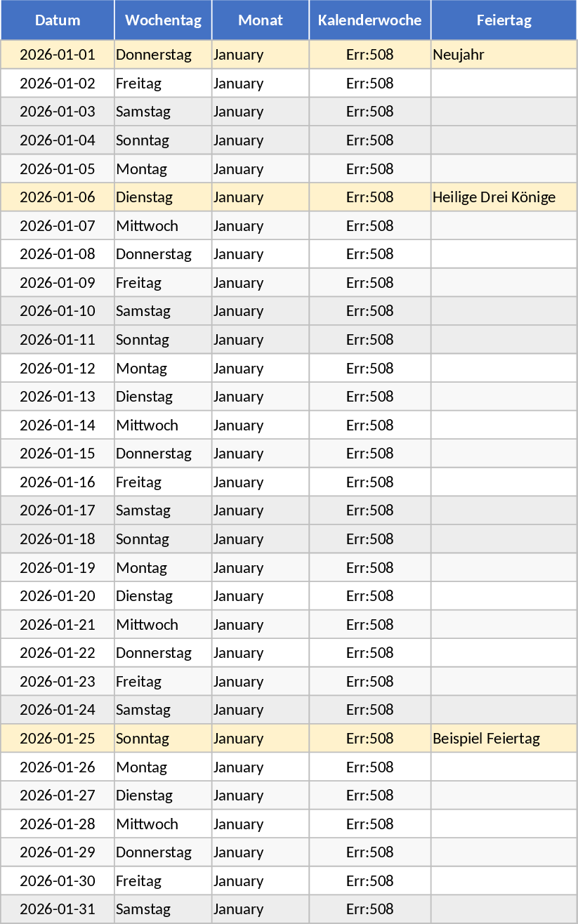Select the Mittwoch cell for 2026-01-07
This screenshot has height=924, width=578.
[x=163, y=226]
